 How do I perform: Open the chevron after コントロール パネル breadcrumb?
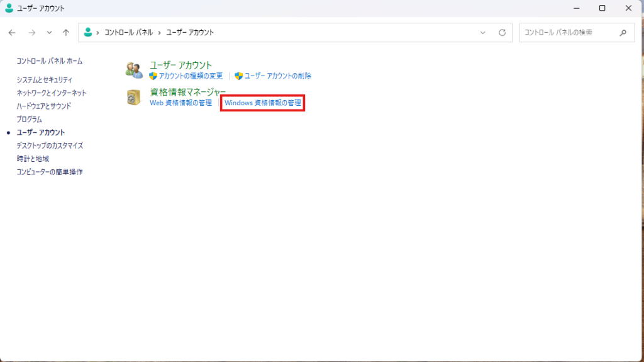pos(159,33)
